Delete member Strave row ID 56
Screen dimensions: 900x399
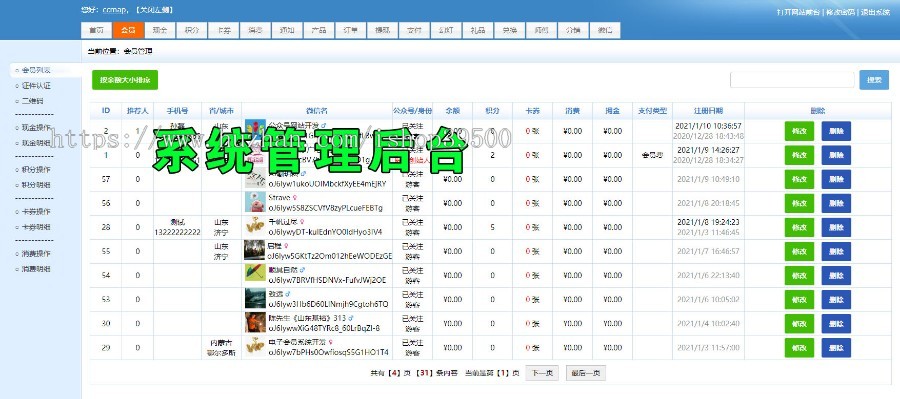point(836,203)
